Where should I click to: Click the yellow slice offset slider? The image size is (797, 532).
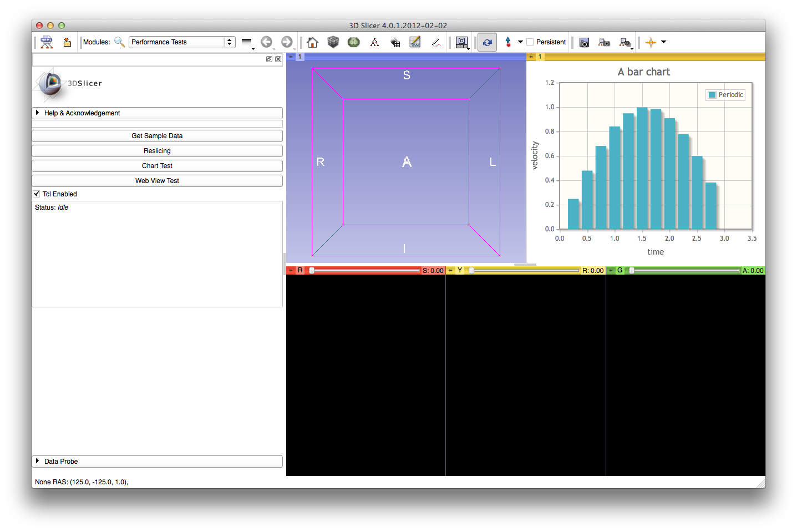524,271
